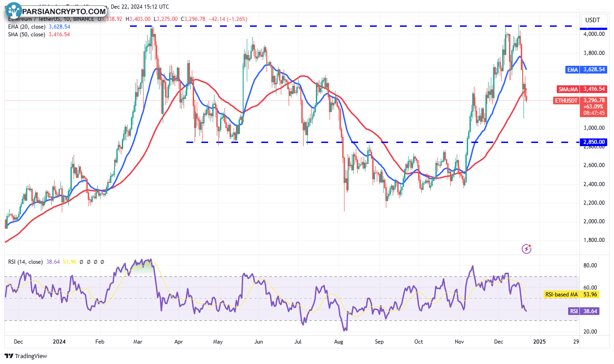This screenshot has width=614, height=364.
Task: Click the 2024 label on time axis
Action: 59,341
